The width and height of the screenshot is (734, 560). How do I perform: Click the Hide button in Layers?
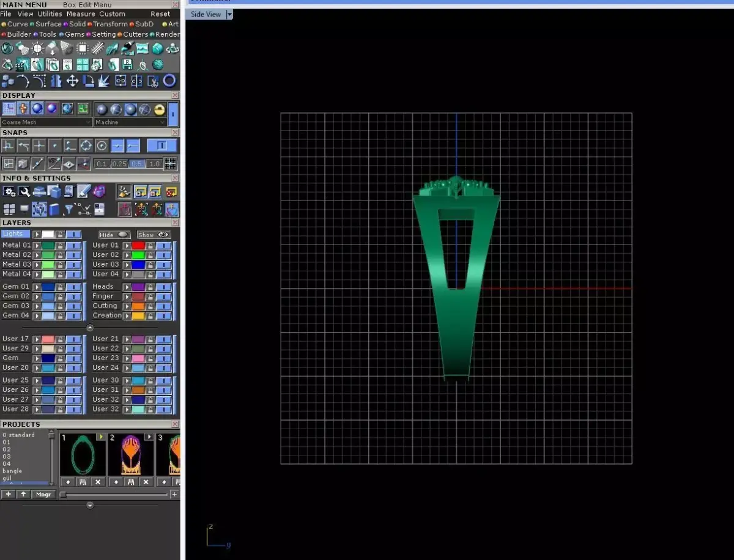[114, 235]
